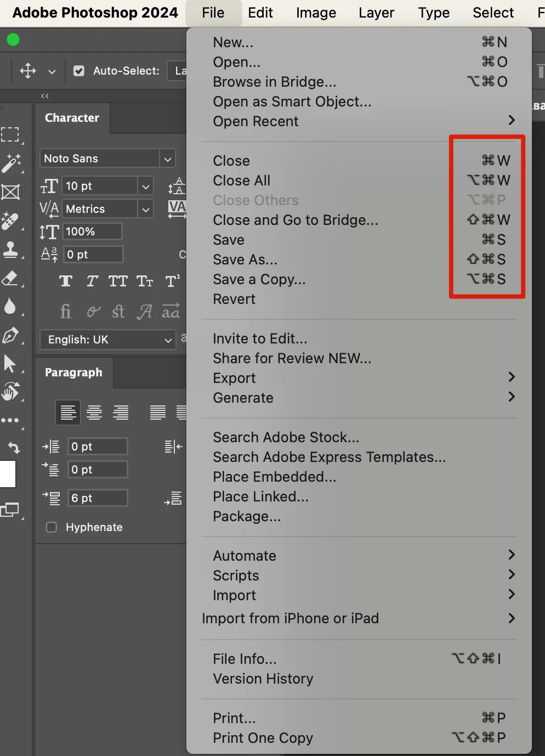This screenshot has width=545, height=756.
Task: Click the baseline shift 0 pt field
Action: [93, 255]
